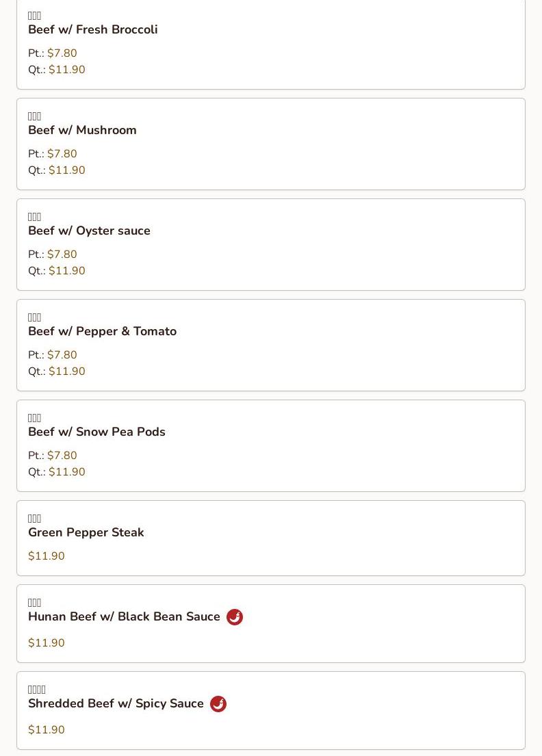Open Green Pepper Steak item

[86, 533]
